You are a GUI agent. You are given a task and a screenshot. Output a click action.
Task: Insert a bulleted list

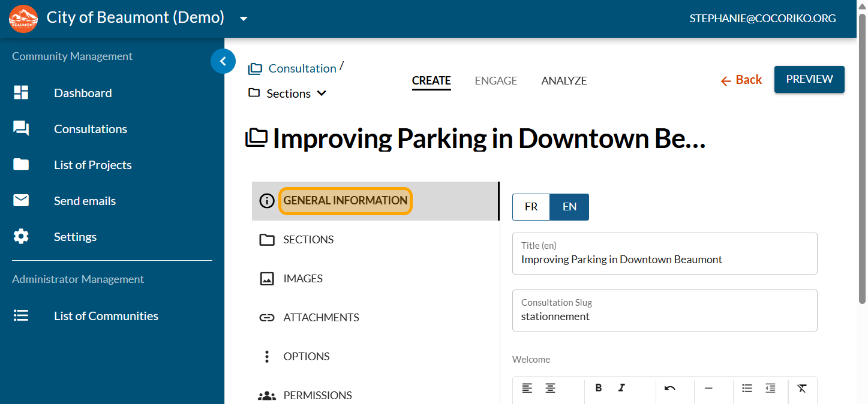point(747,388)
